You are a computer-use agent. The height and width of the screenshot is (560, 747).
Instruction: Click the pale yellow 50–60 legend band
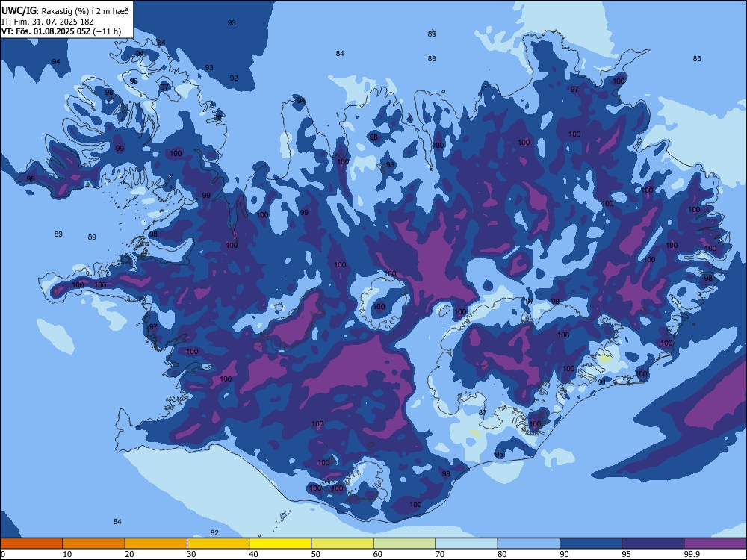(342, 544)
